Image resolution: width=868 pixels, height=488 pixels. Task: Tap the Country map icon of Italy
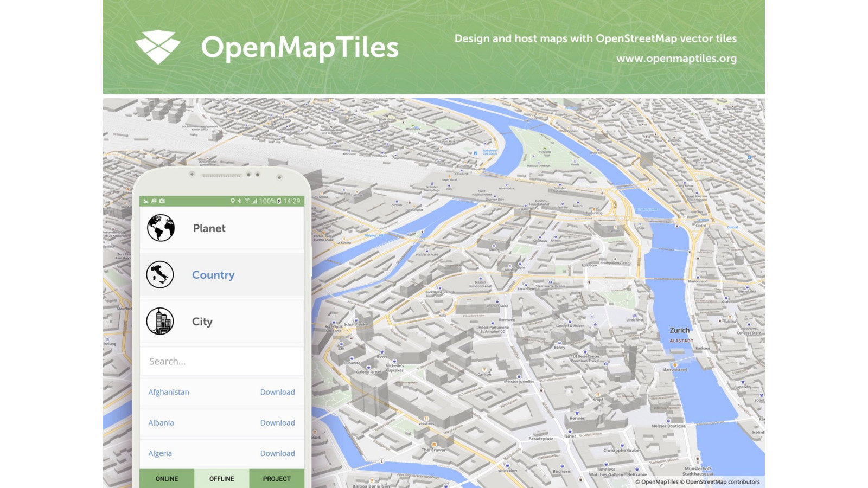click(160, 275)
